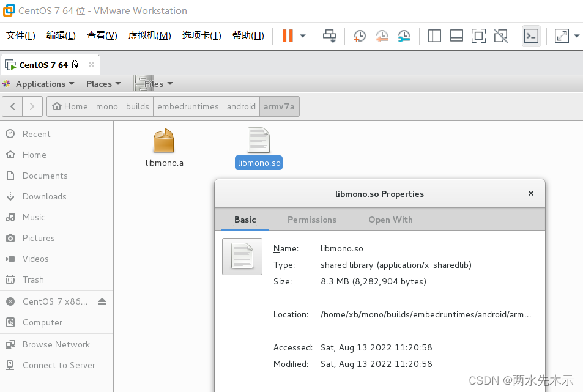This screenshot has height=392, width=583.
Task: Switch to the Permissions tab
Action: [x=311, y=220]
